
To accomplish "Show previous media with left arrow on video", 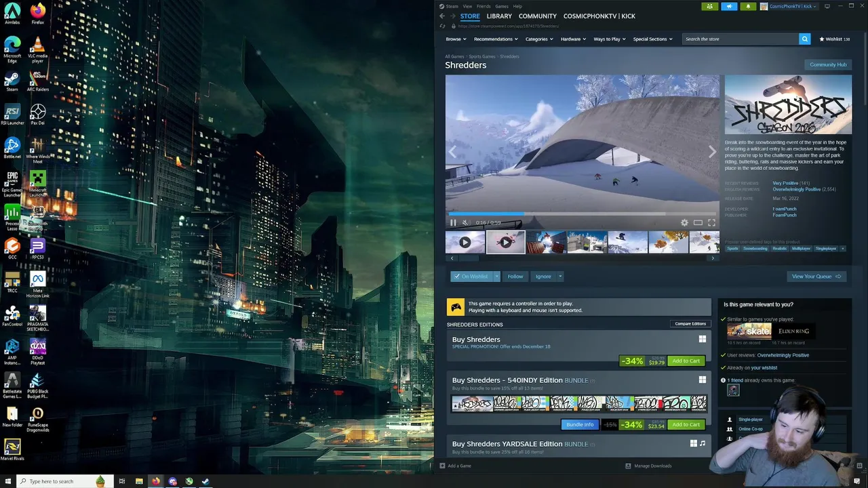I will [x=453, y=152].
